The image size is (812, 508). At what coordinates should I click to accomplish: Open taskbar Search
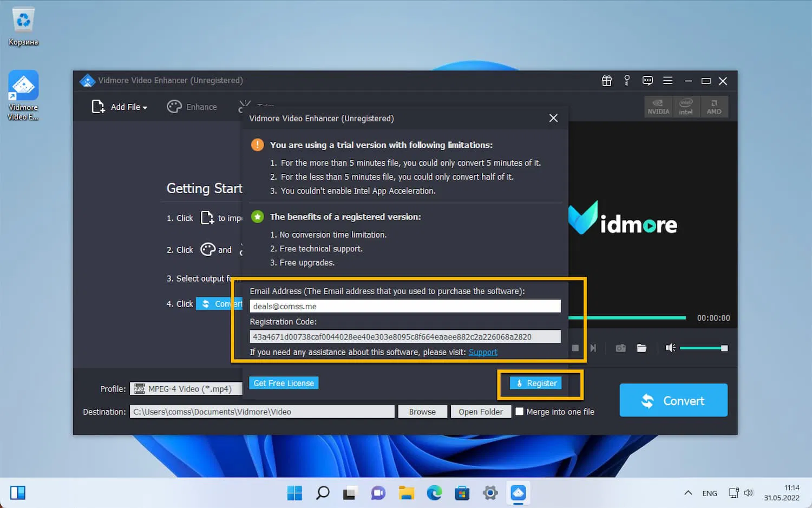pyautogui.click(x=323, y=493)
